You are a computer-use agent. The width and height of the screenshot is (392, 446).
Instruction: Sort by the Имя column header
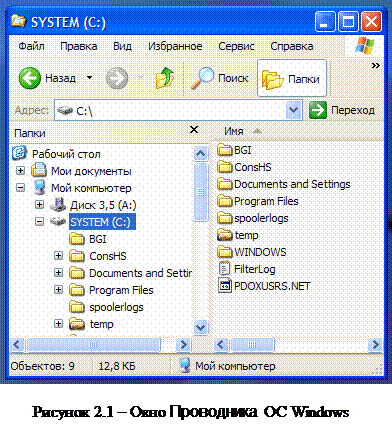(x=234, y=131)
